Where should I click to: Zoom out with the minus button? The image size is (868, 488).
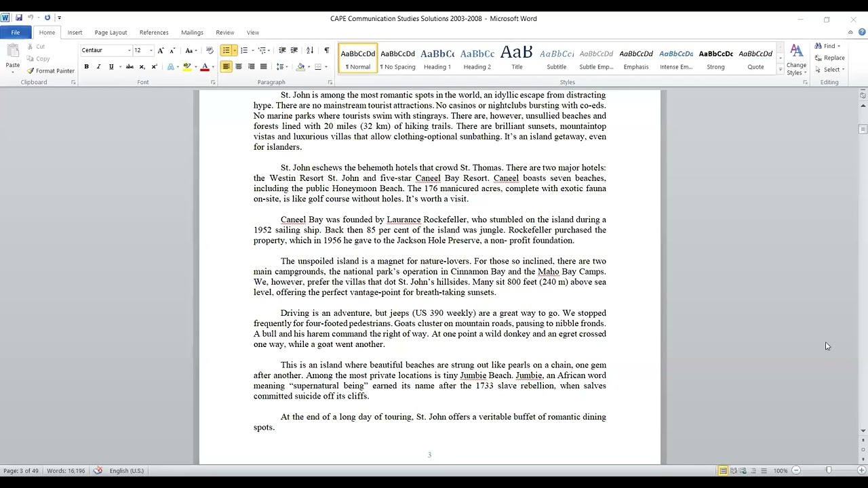click(x=796, y=470)
